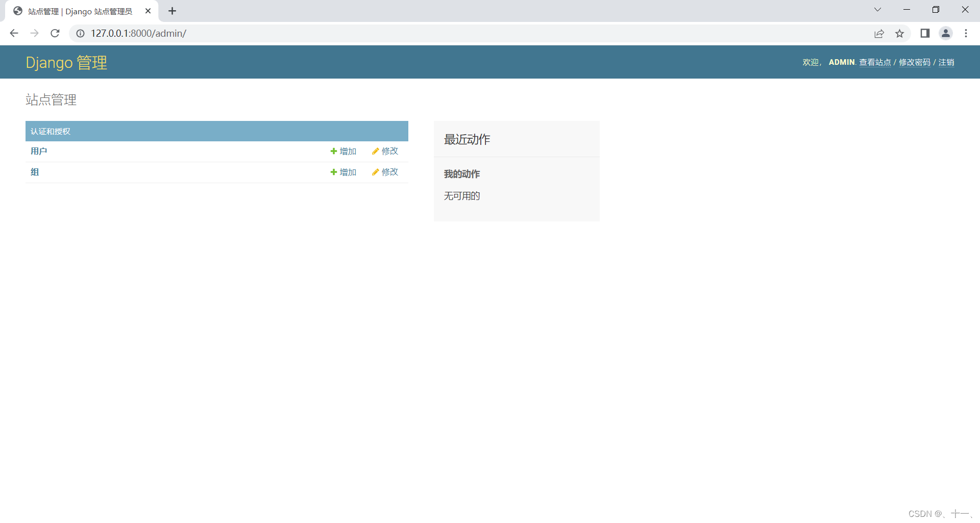Viewport: 980px width, 523px height.
Task: Click 增加 in the 用户 row
Action: point(344,151)
